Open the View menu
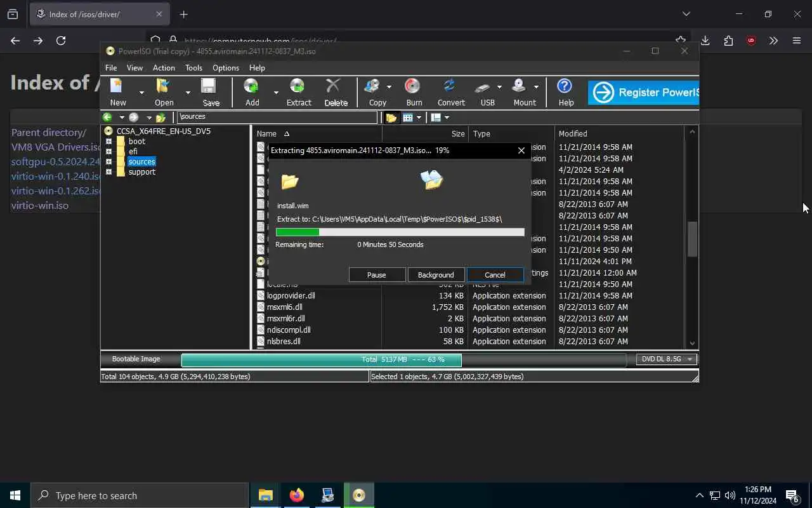 click(134, 68)
